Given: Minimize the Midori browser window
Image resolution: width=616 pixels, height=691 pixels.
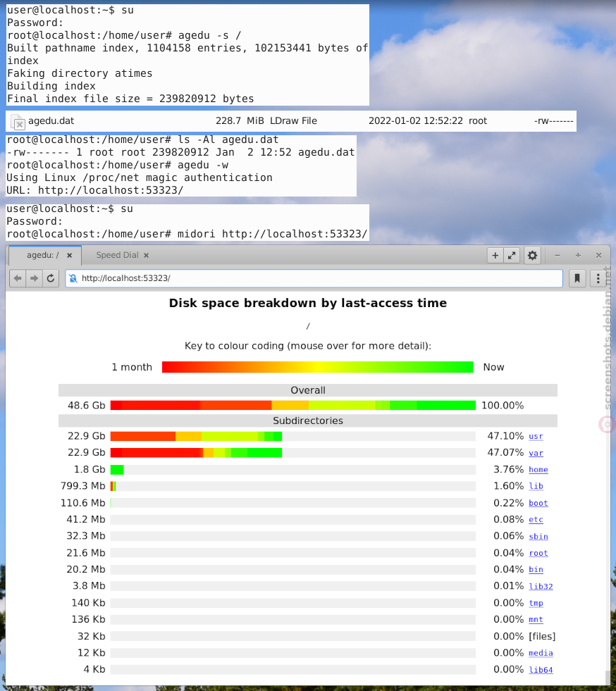Looking at the screenshot, I should point(558,256).
